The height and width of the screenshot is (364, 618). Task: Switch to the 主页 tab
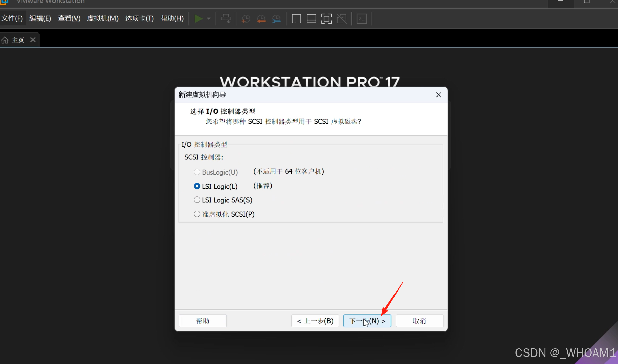click(19, 40)
